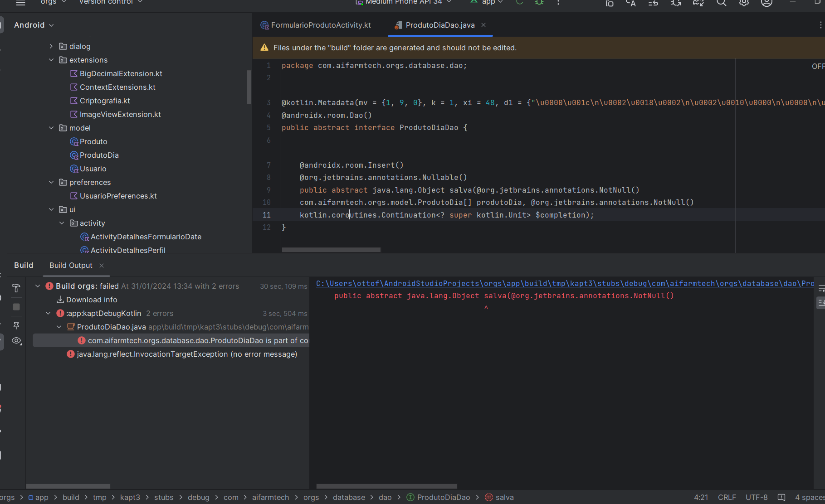Collapse the ProdutoDiaDao.java error node
This screenshot has height=504, width=825.
59,327
